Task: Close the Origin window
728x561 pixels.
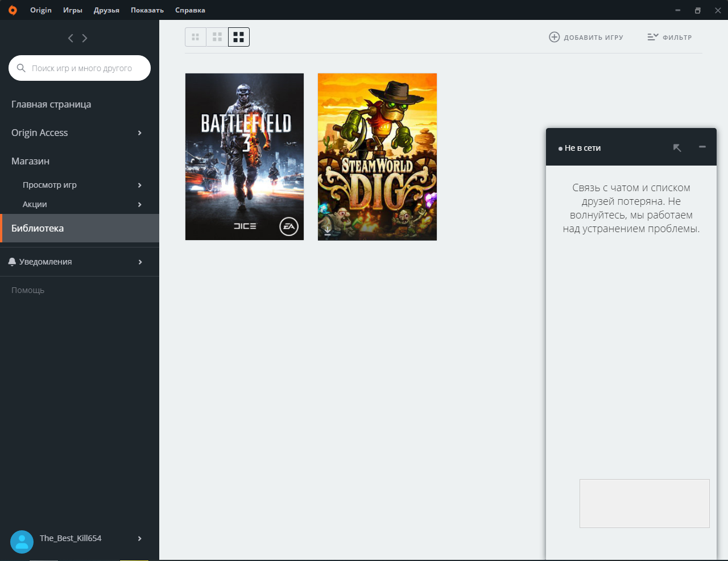Action: click(718, 10)
